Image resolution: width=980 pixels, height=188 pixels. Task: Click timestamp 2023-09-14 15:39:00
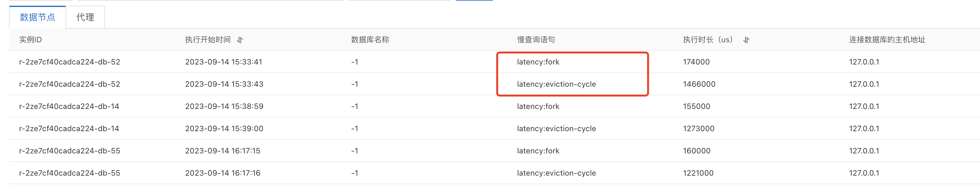pyautogui.click(x=224, y=128)
